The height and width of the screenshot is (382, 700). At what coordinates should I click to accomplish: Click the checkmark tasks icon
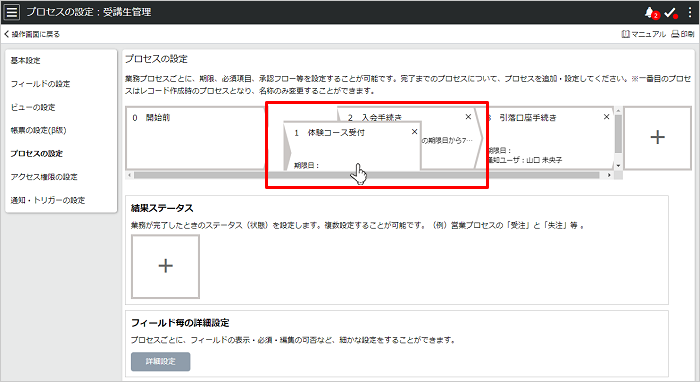[670, 13]
